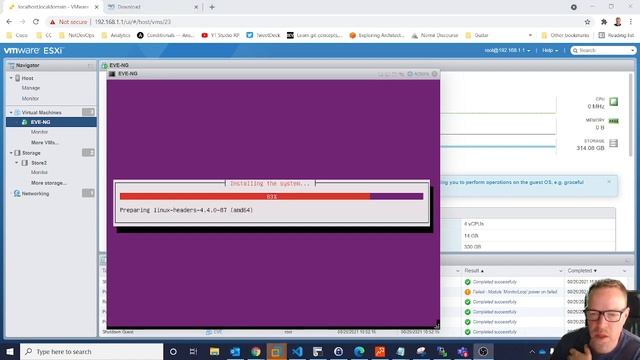Click the Storage icon in Navigator
640x360 pixels.
[17, 153]
